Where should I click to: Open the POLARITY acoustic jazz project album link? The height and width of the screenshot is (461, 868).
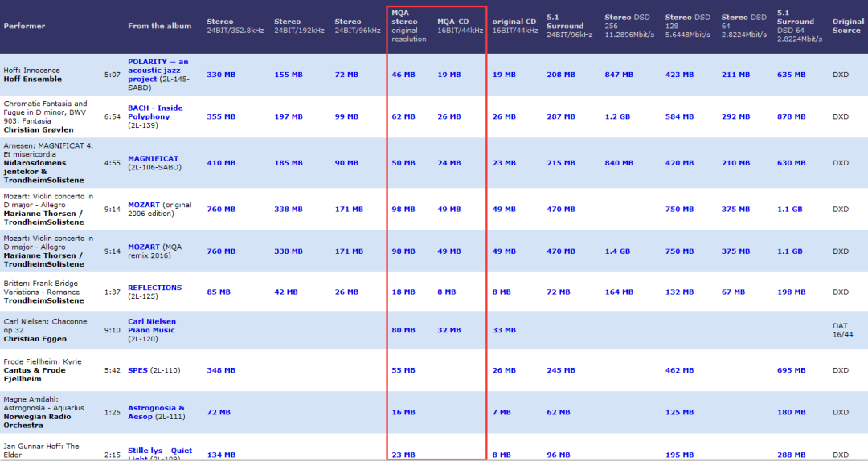pos(158,62)
